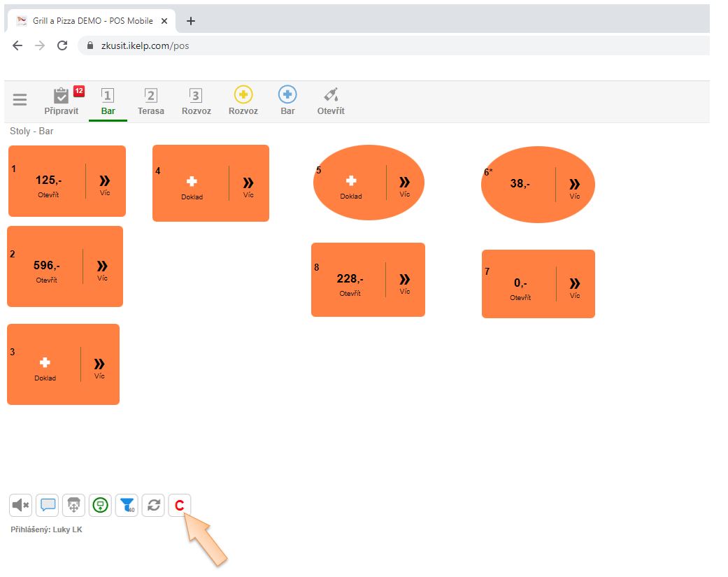Click the table move arrows icon
The image size is (728, 577).
coord(73,505)
